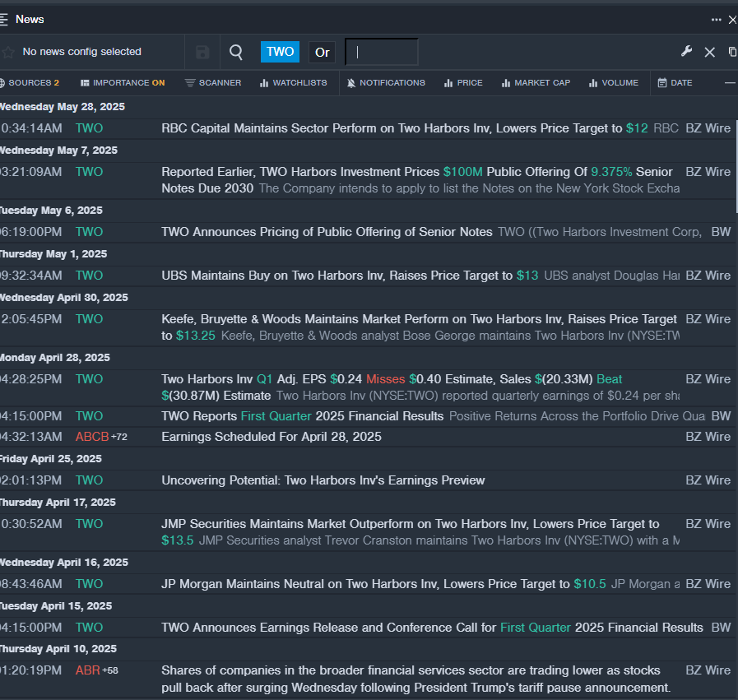
Task: Click the ABCB ticker symbol
Action: [x=92, y=437]
